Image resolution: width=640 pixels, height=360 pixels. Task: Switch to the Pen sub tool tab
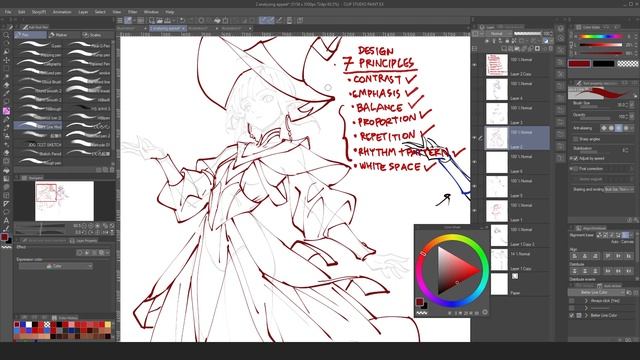pyautogui.click(x=31, y=35)
